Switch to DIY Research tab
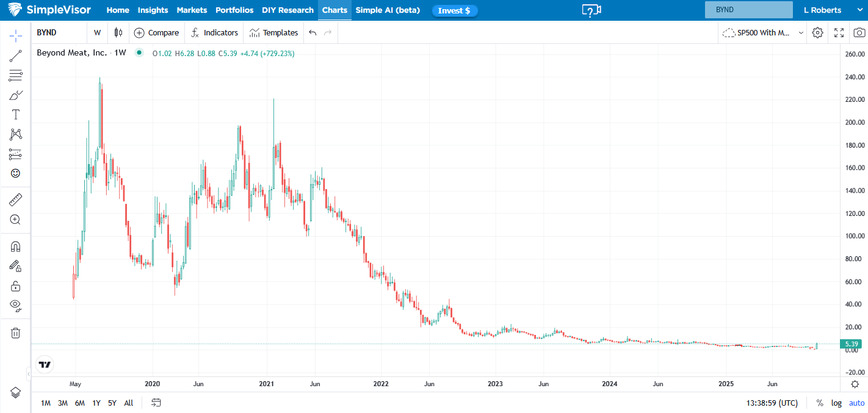Viewport: 868px width, 413px height. (288, 10)
